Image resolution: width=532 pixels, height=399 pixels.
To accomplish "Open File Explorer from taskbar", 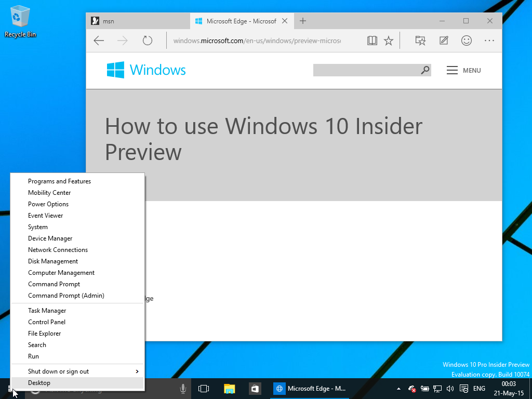I will [x=229, y=389].
